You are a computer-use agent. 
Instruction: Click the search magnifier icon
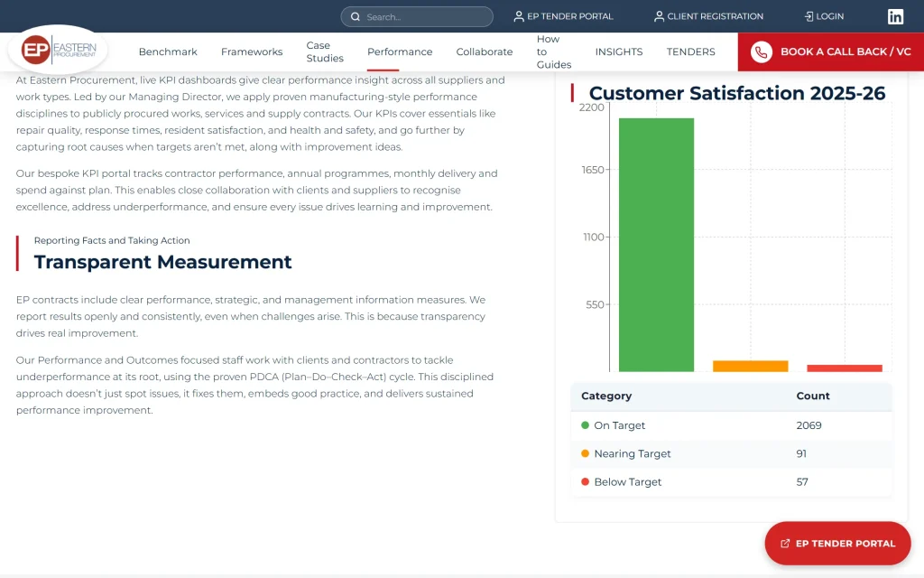click(356, 16)
